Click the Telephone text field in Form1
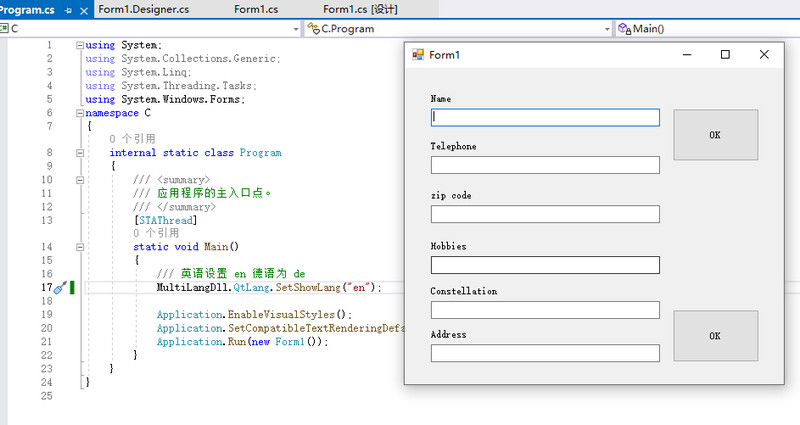800x425 pixels. pos(545,165)
